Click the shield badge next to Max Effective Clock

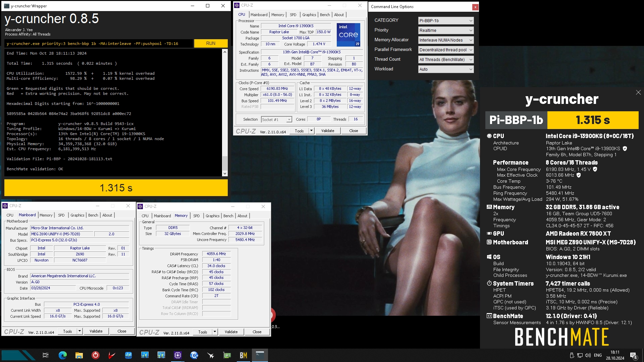pos(579,175)
